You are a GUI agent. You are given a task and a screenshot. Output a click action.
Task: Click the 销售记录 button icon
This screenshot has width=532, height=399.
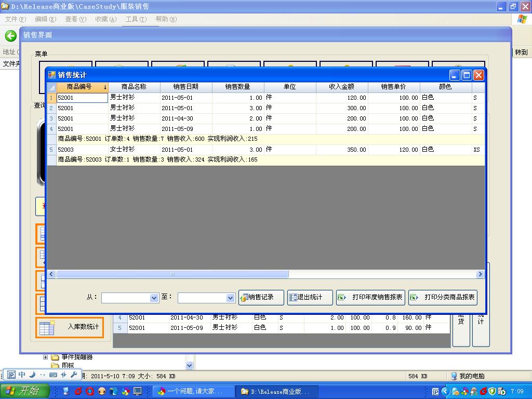coord(244,298)
